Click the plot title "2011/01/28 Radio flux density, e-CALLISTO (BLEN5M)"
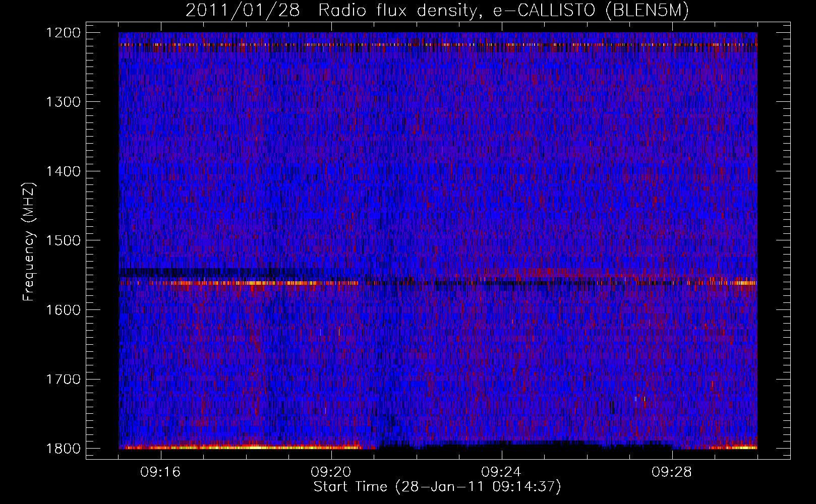Screen dimensions: 816x504 tap(437, 11)
